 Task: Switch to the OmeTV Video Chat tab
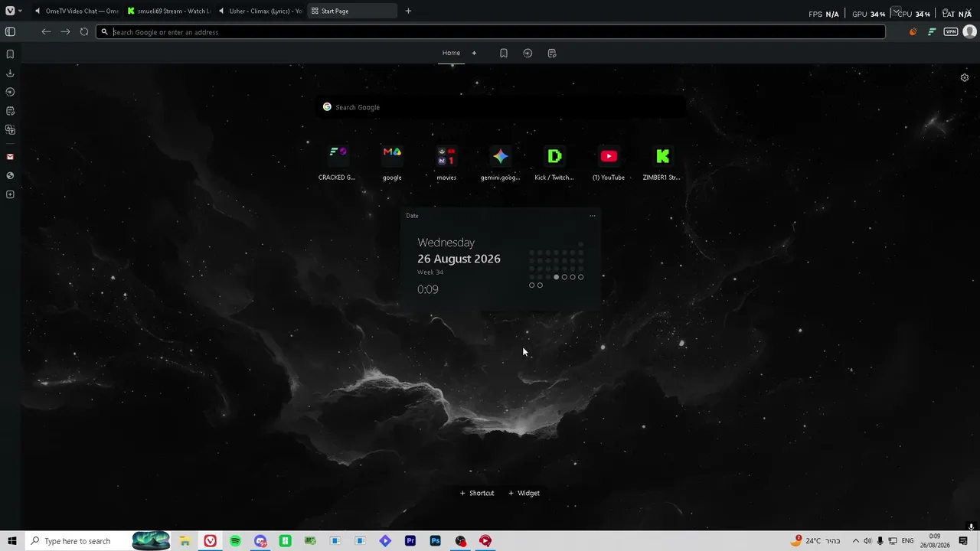(77, 11)
